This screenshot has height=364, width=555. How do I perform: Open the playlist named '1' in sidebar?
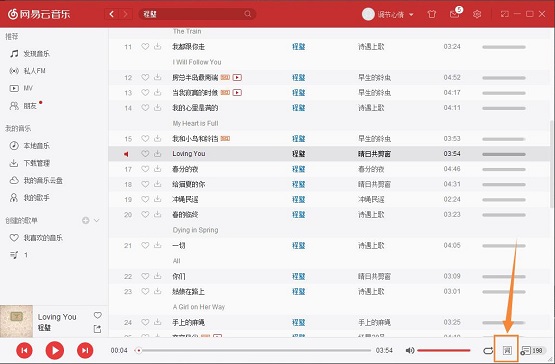tap(18, 255)
